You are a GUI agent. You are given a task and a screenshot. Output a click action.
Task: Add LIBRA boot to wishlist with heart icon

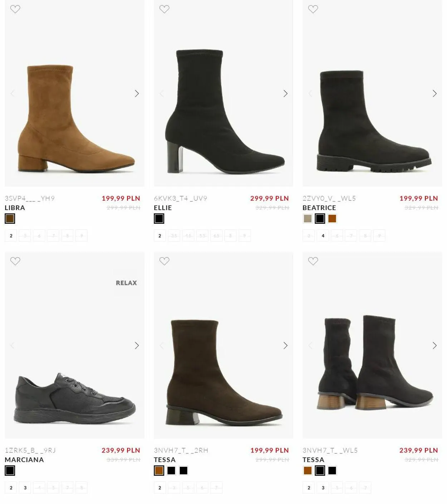15,9
